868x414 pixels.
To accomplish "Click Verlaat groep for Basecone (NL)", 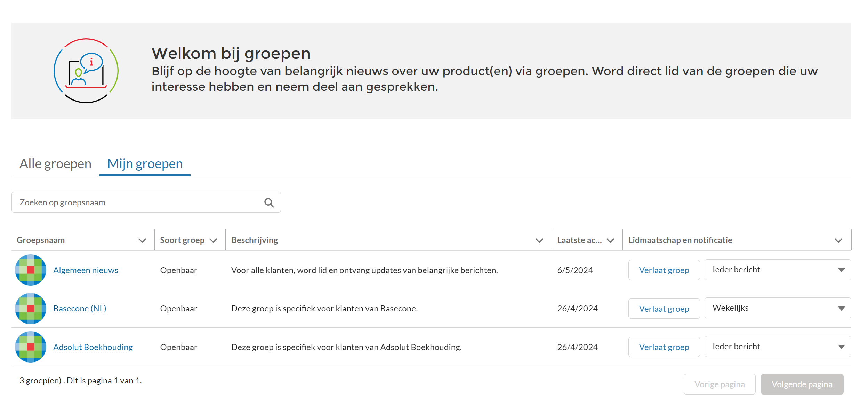I will tap(664, 308).
